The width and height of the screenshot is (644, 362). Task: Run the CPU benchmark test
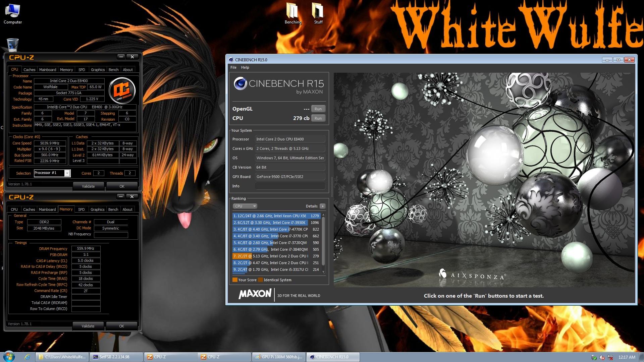[318, 118]
